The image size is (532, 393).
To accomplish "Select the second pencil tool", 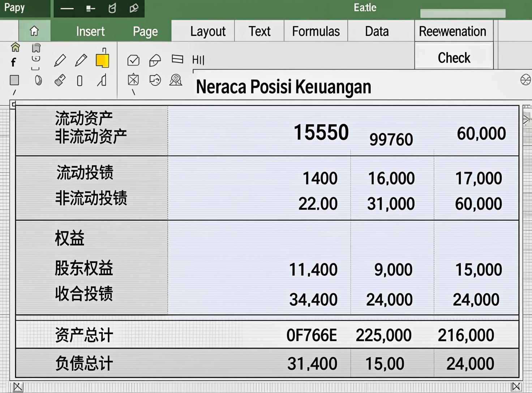I will point(81,60).
